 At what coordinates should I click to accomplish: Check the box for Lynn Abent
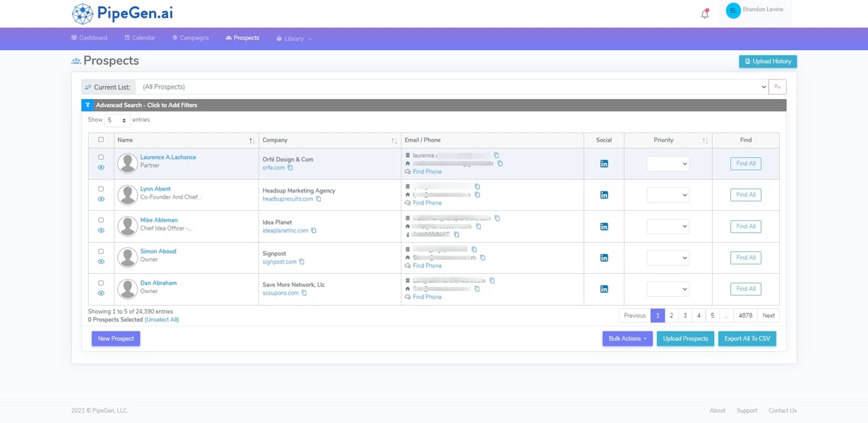coord(101,189)
